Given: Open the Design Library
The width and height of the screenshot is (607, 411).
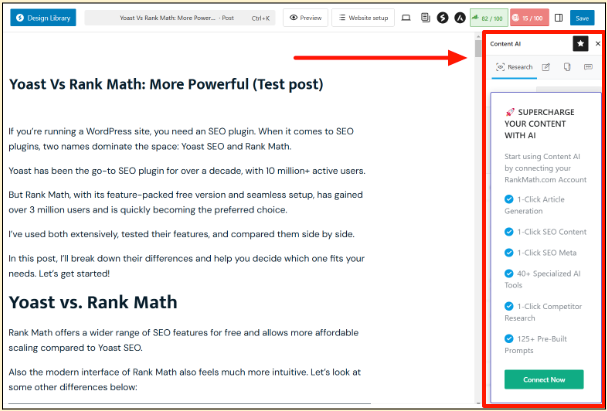Looking at the screenshot, I should tap(43, 18).
